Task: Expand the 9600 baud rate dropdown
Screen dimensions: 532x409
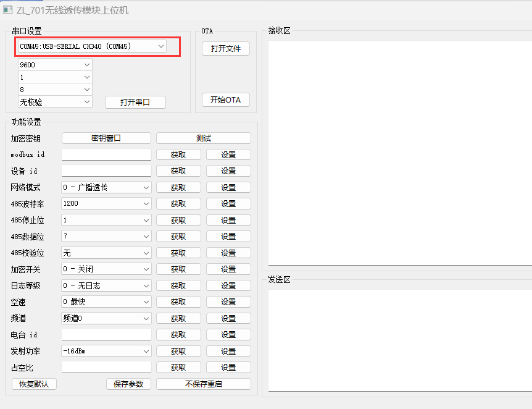Action: (55, 64)
